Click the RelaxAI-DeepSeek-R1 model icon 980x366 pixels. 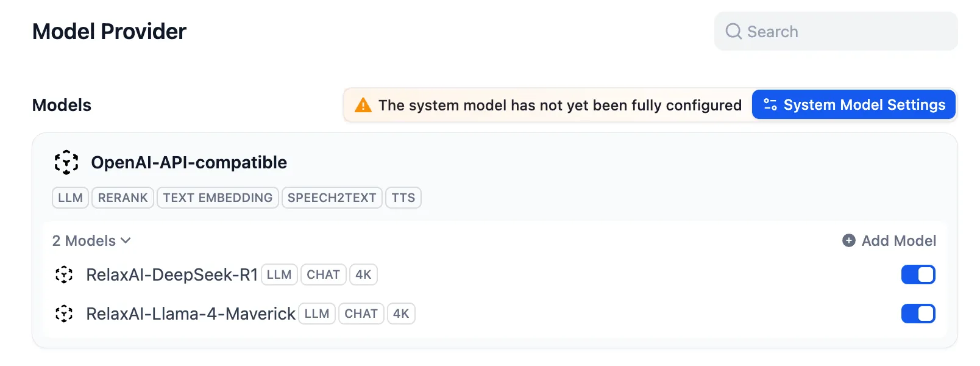tap(64, 274)
